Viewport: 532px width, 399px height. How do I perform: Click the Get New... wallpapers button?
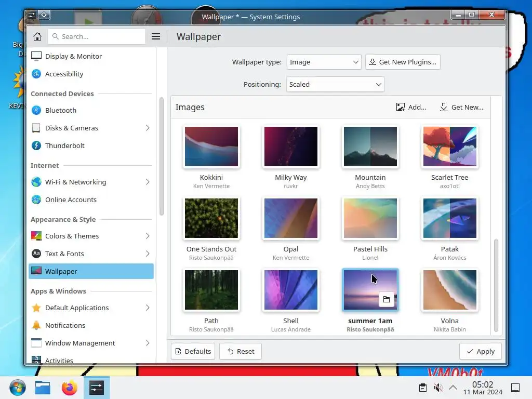(x=461, y=107)
